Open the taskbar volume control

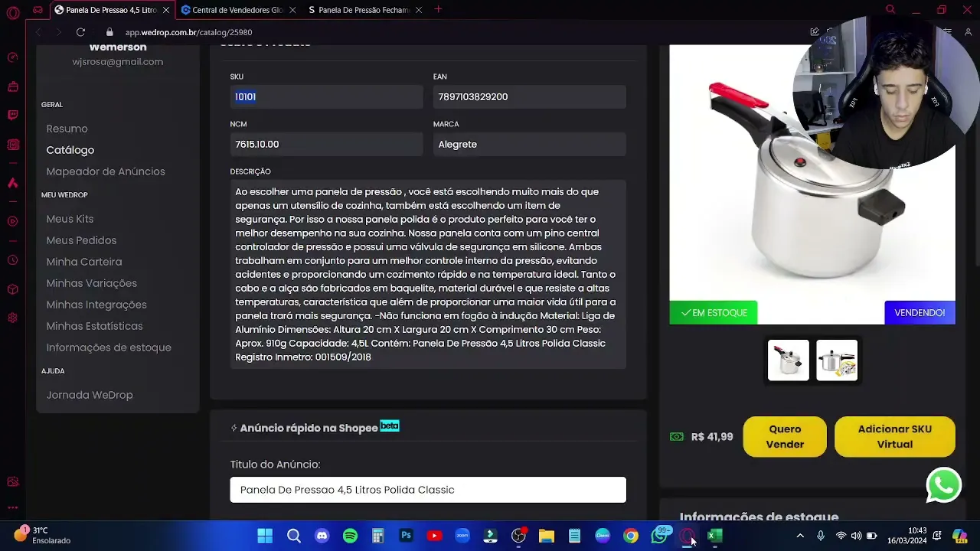[856, 536]
